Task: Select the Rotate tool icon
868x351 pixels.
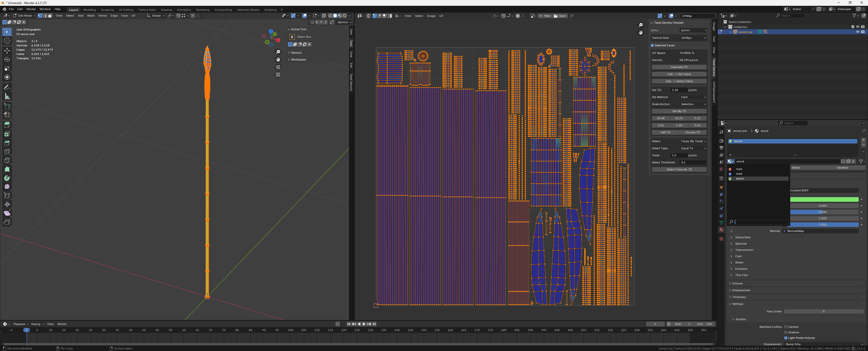Action: point(7,59)
